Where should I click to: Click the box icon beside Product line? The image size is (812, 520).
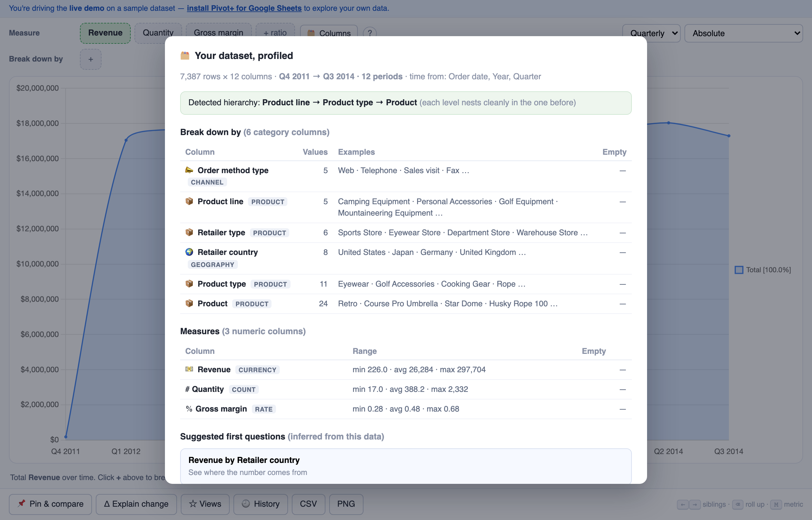(x=189, y=201)
